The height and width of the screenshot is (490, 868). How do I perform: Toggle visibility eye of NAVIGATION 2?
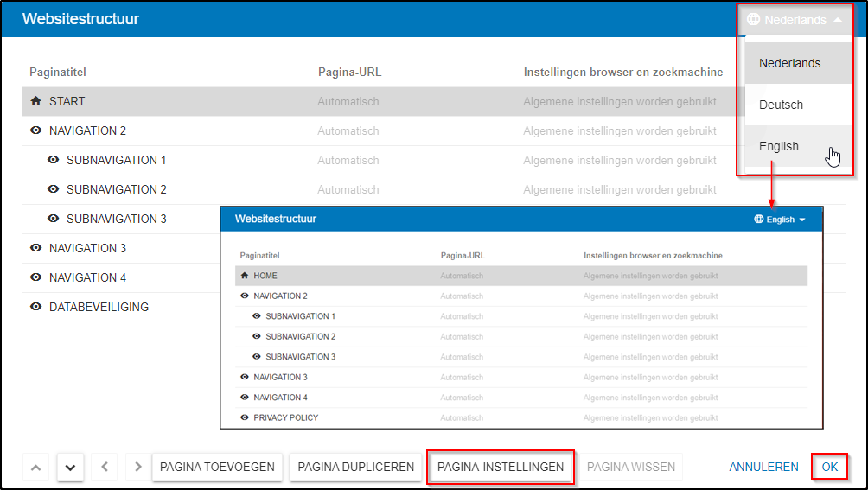click(x=35, y=130)
